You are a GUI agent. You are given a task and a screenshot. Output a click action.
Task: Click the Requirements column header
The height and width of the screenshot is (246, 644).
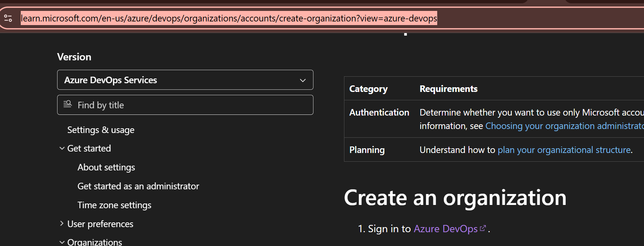point(449,89)
